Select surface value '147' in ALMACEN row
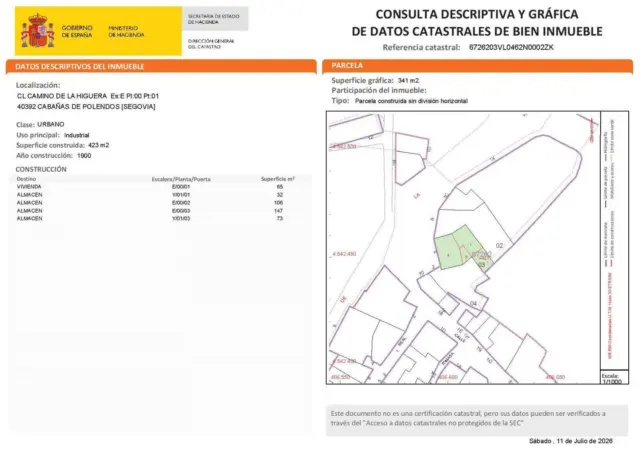Image resolution: width=640 pixels, height=452 pixels. (x=278, y=211)
